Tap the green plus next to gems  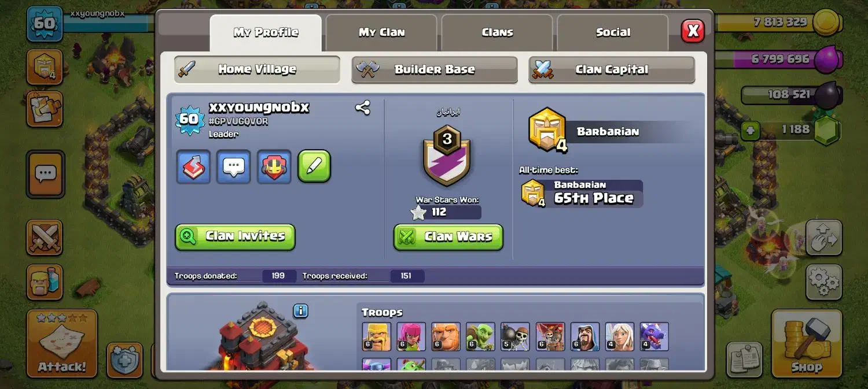click(751, 131)
